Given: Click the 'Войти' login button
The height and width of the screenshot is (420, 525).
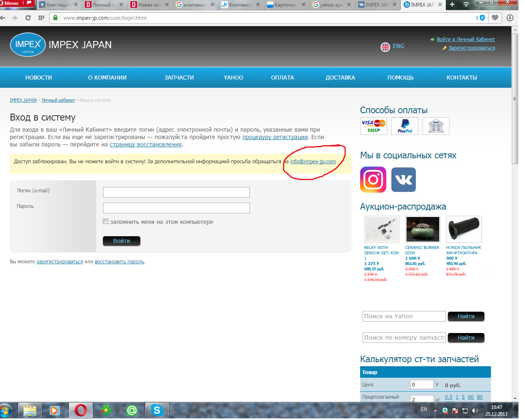Looking at the screenshot, I should (x=121, y=241).
